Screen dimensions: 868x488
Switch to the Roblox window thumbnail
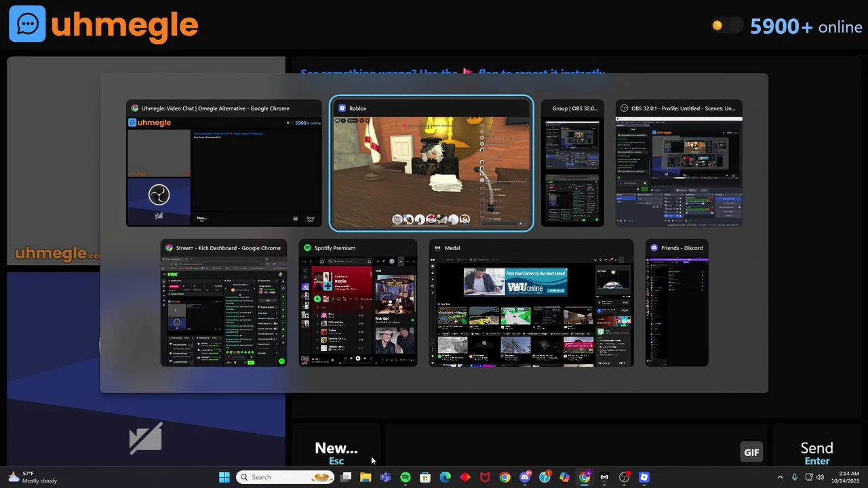[431, 163]
